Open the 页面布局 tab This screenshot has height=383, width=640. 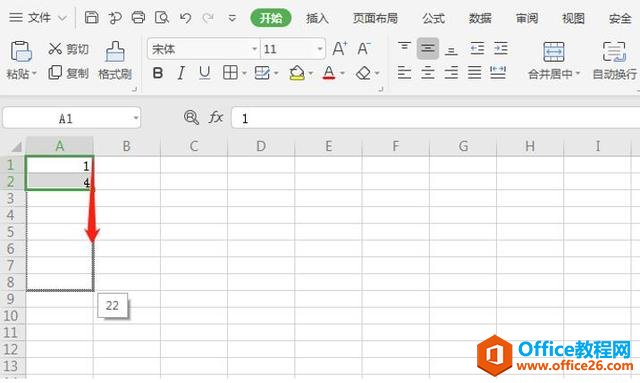point(375,18)
